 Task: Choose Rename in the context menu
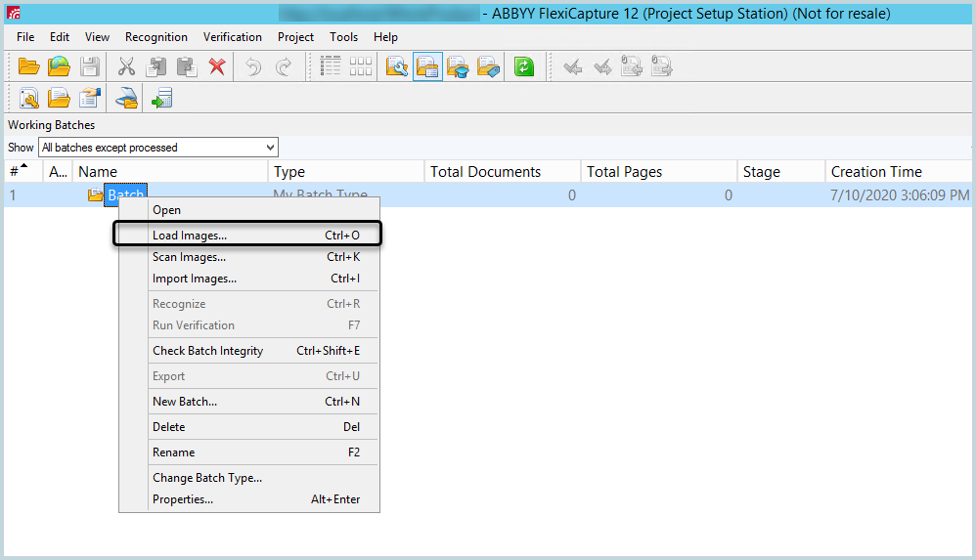(x=249, y=452)
